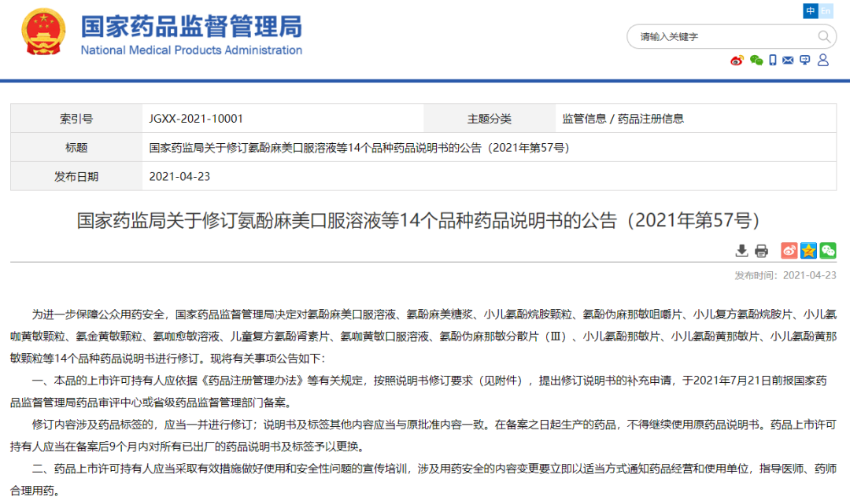This screenshot has height=504, width=850.
Task: Click National Medical Products Administration subtitle
Action: pos(191,50)
